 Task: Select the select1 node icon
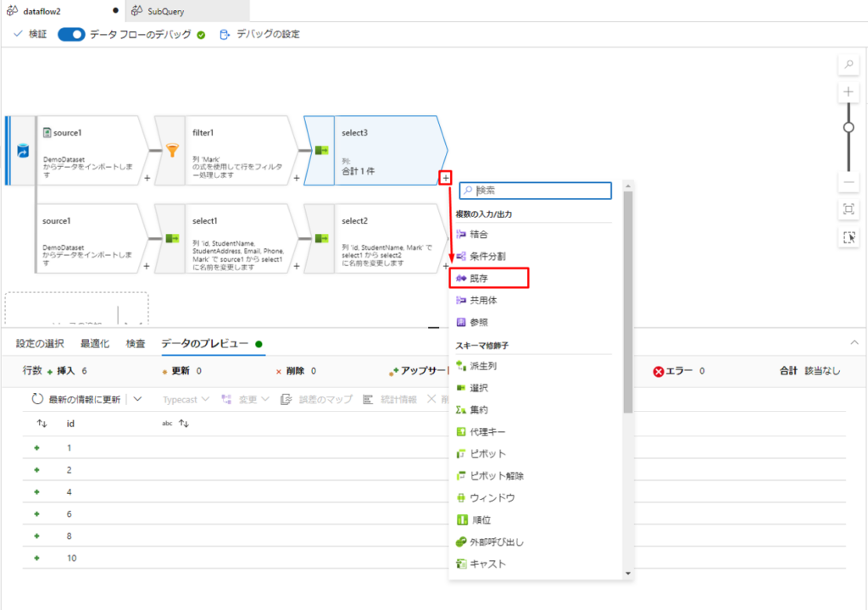172,238
